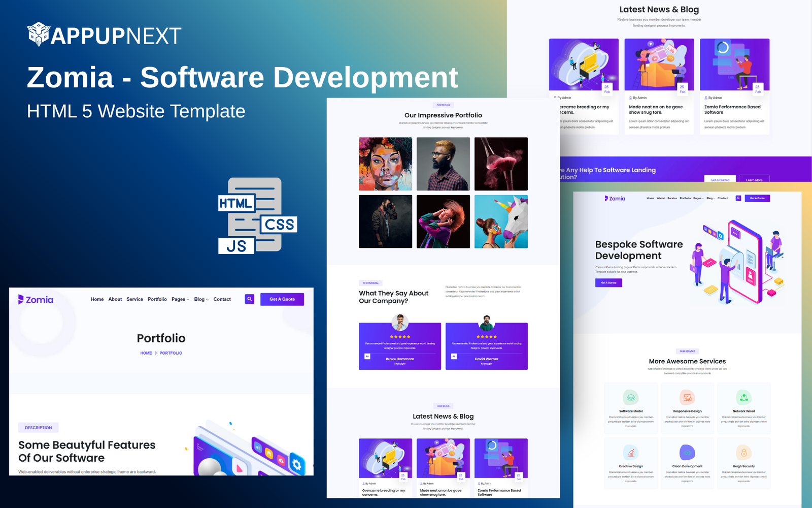Click the search icon in Portfolio page header

249,299
